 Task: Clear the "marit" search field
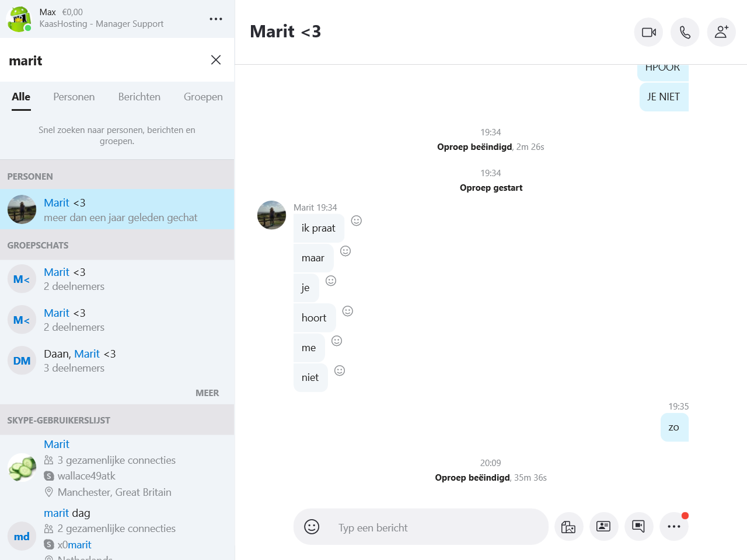(215, 60)
